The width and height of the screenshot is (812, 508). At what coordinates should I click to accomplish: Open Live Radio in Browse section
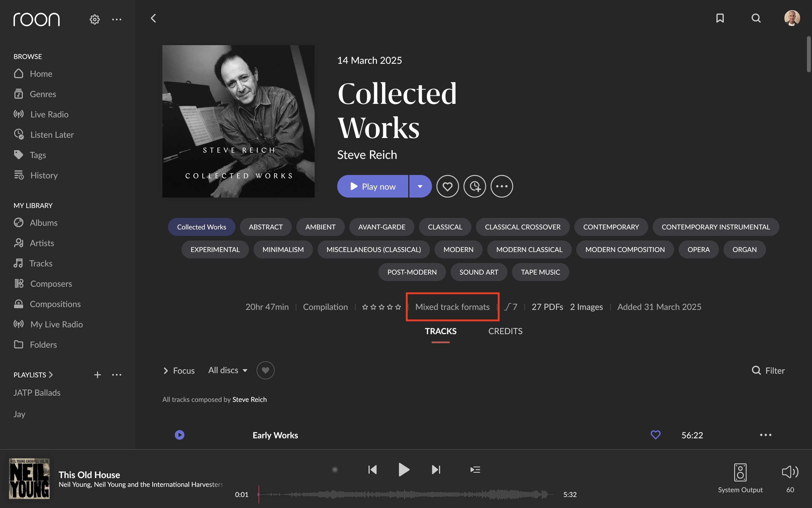tap(41, 114)
